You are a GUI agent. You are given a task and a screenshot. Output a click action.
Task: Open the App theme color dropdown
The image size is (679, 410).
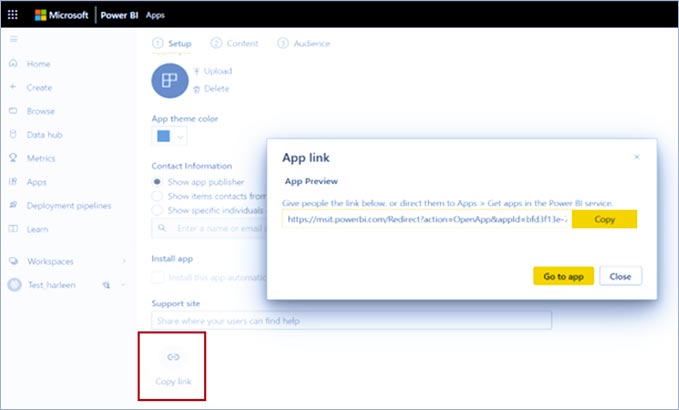coord(181,137)
